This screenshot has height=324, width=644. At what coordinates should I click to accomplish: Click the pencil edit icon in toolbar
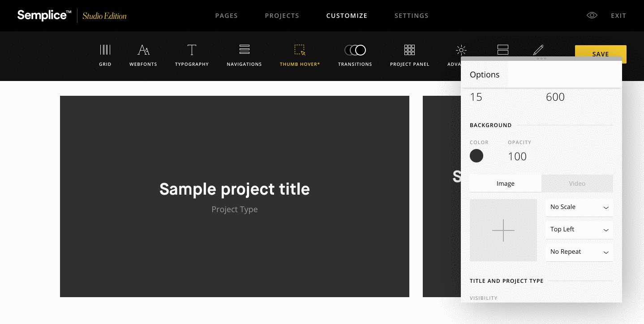[538, 49]
